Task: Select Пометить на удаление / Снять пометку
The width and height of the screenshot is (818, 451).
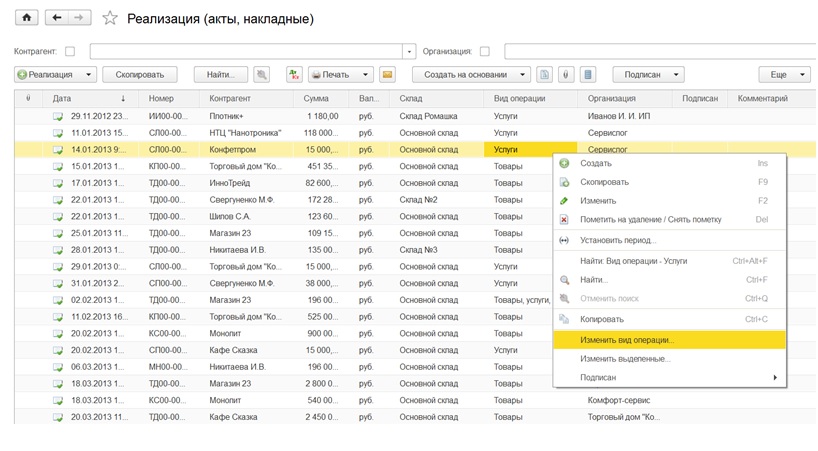Action: pos(669,220)
